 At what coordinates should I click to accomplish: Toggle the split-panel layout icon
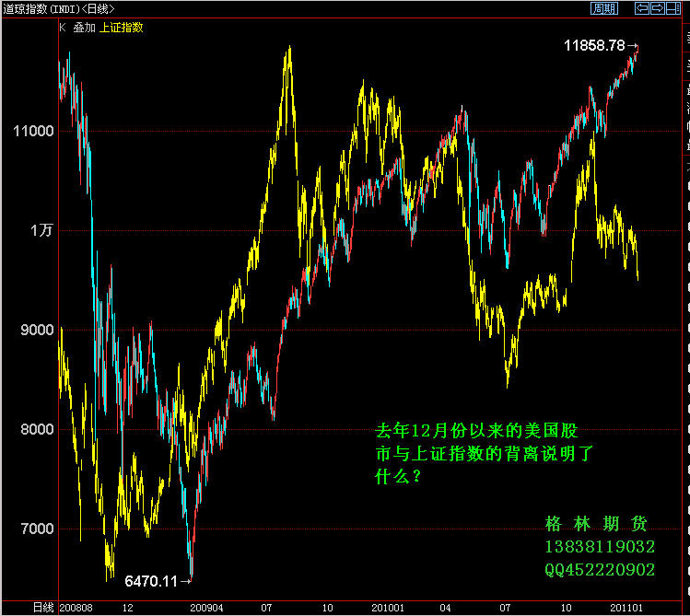(672, 8)
